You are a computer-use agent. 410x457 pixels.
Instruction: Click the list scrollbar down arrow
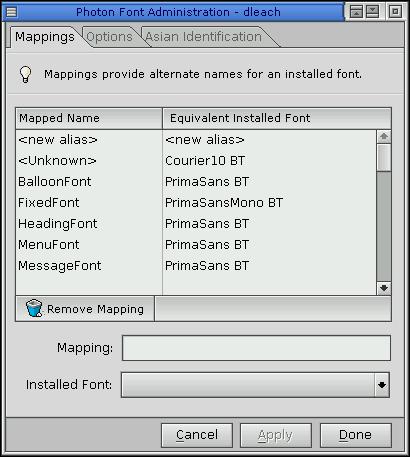(x=384, y=288)
